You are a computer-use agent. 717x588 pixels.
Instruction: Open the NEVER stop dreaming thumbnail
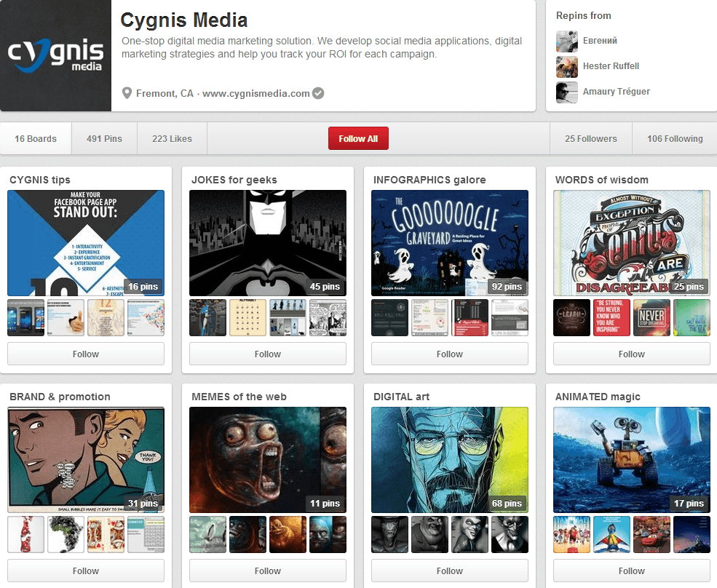(652, 318)
